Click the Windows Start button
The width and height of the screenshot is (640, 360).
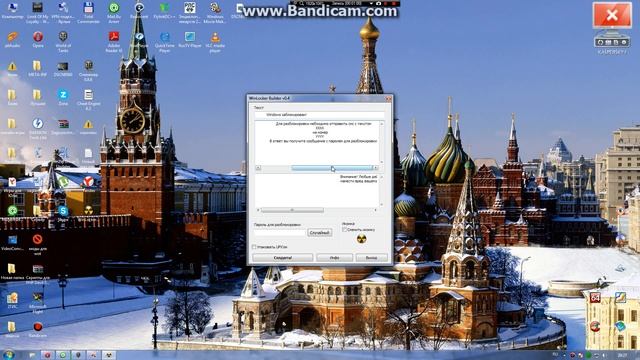click(x=8, y=355)
